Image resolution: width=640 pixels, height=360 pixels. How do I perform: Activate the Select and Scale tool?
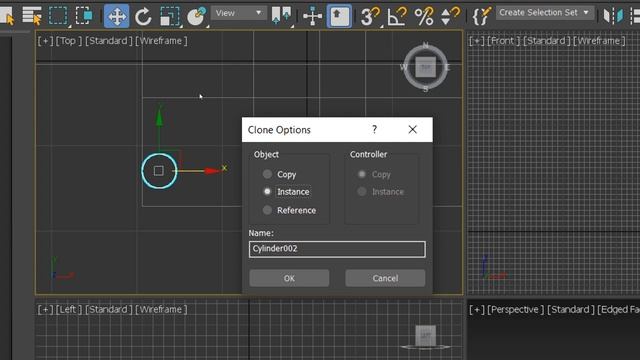tap(169, 16)
